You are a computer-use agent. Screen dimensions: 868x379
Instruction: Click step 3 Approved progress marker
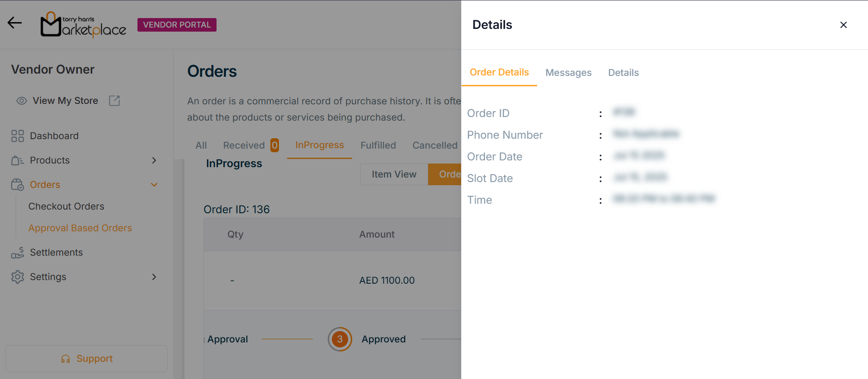(x=340, y=339)
